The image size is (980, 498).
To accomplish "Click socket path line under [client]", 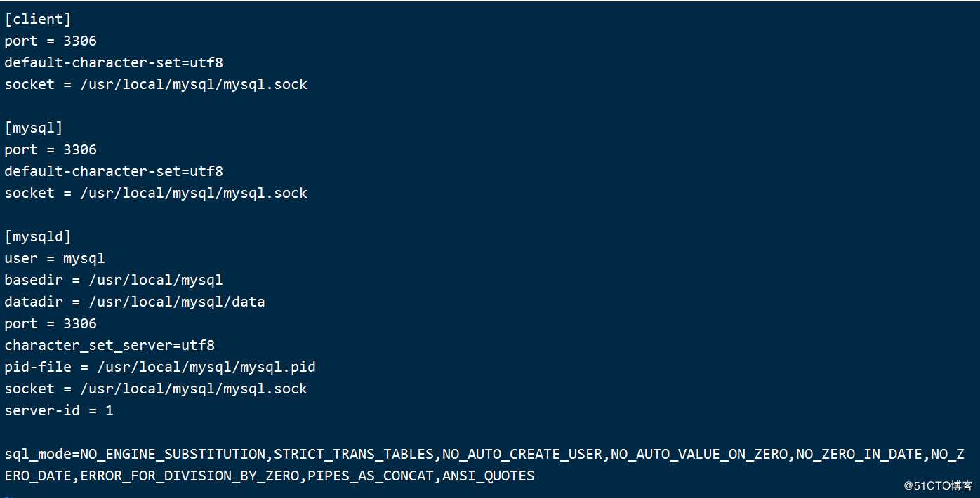I will click(x=156, y=85).
